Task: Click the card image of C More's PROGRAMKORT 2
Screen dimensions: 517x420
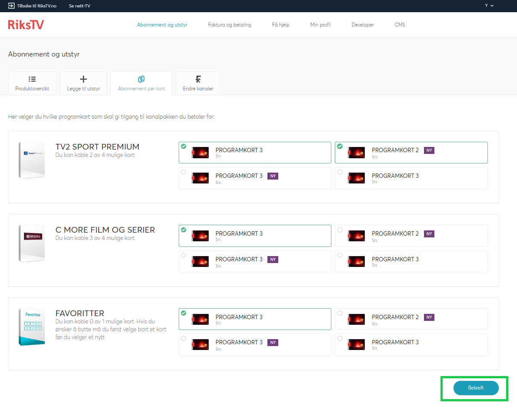Action: (357, 236)
